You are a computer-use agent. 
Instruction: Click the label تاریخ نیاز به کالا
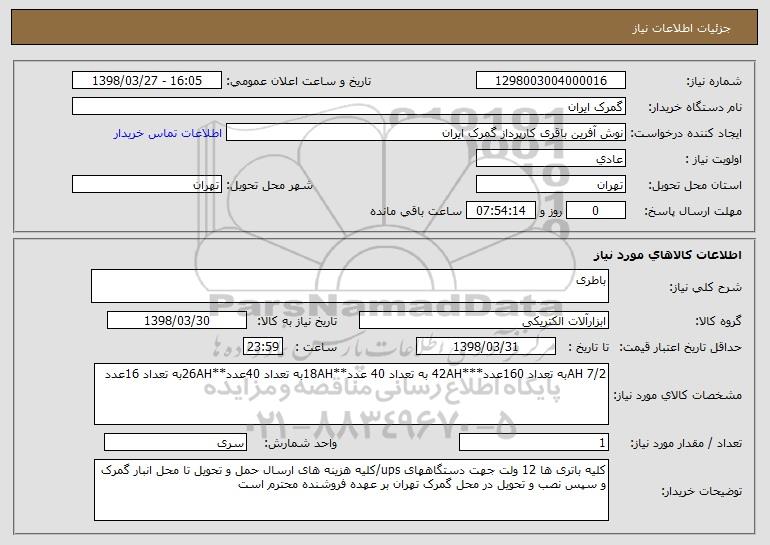coord(297,321)
